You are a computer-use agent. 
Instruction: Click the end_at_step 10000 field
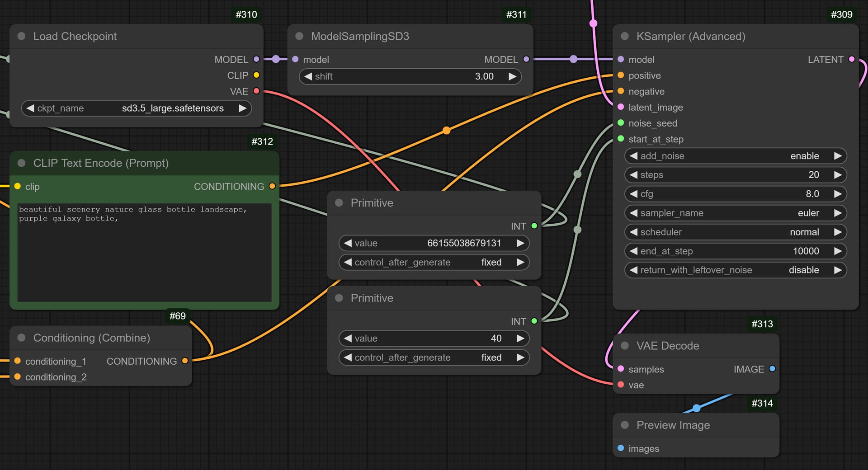point(736,251)
